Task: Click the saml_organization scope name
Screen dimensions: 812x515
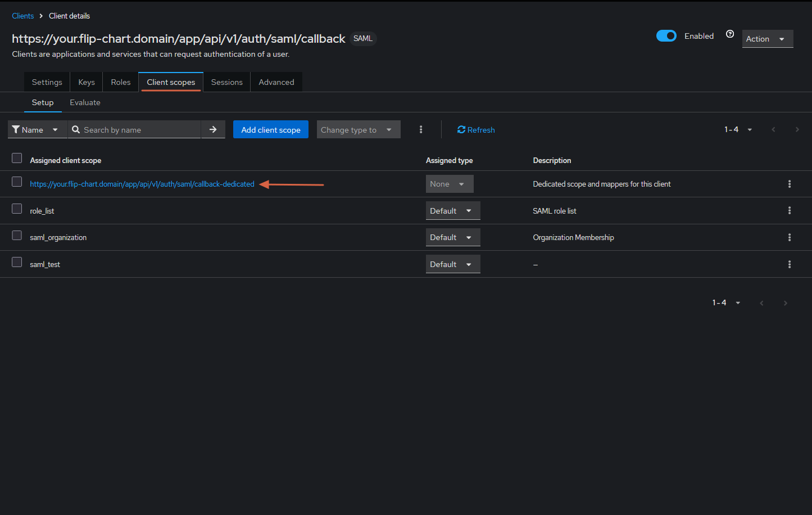Action: 58,237
